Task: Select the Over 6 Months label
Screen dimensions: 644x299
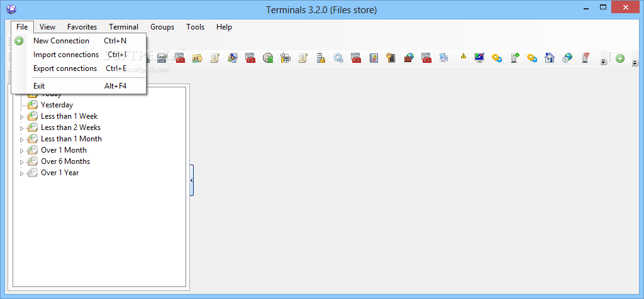Action: [x=65, y=161]
